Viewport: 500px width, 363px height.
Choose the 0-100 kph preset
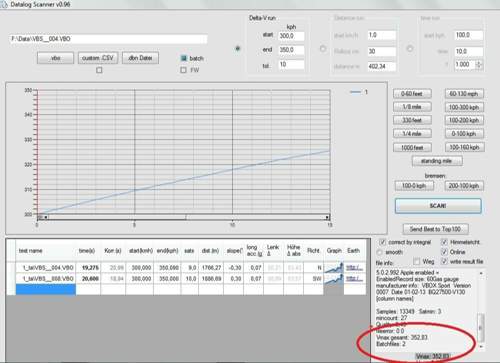(464, 134)
